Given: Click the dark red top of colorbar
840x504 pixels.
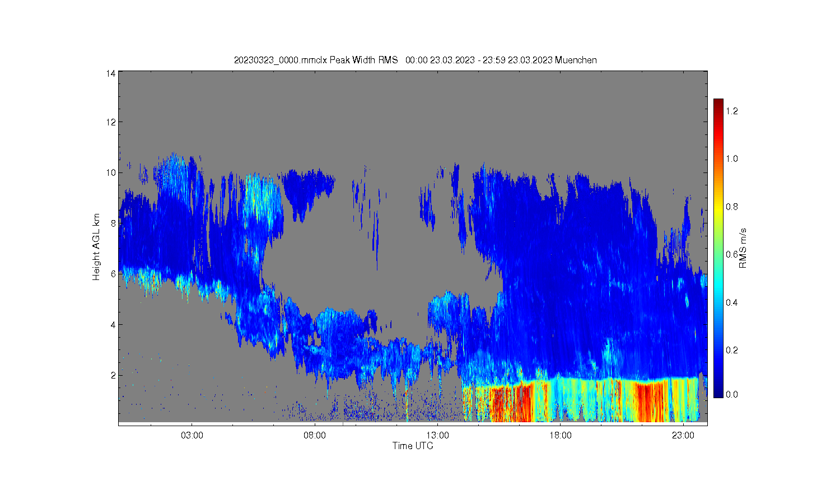Looking at the screenshot, I should pyautogui.click(x=718, y=104).
